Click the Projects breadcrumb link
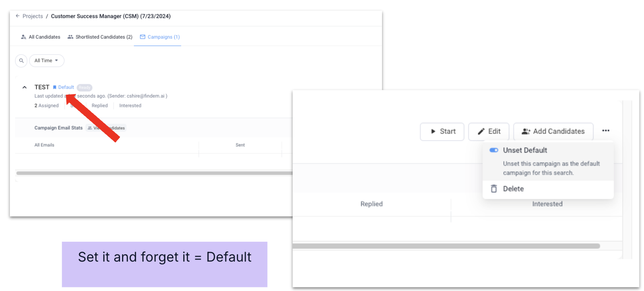Screen dimensions: 644x291 point(33,16)
